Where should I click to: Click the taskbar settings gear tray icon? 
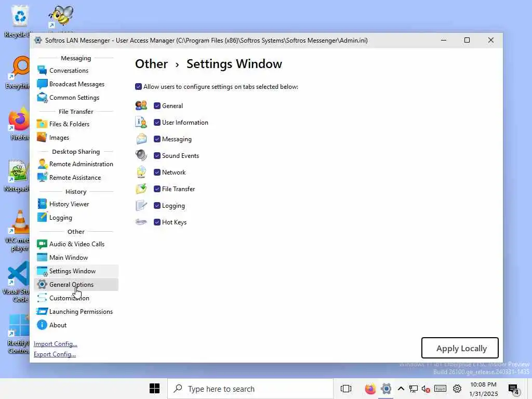(x=457, y=389)
